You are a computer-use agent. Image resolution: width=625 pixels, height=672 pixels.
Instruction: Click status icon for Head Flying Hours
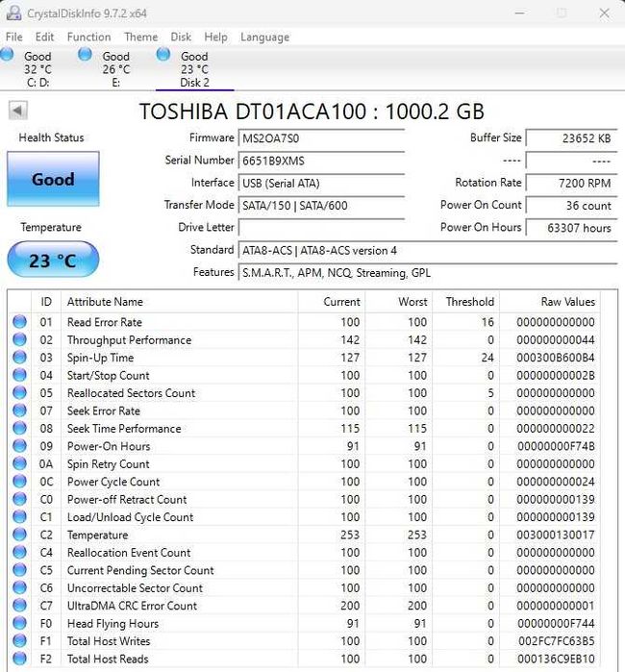[19, 623]
